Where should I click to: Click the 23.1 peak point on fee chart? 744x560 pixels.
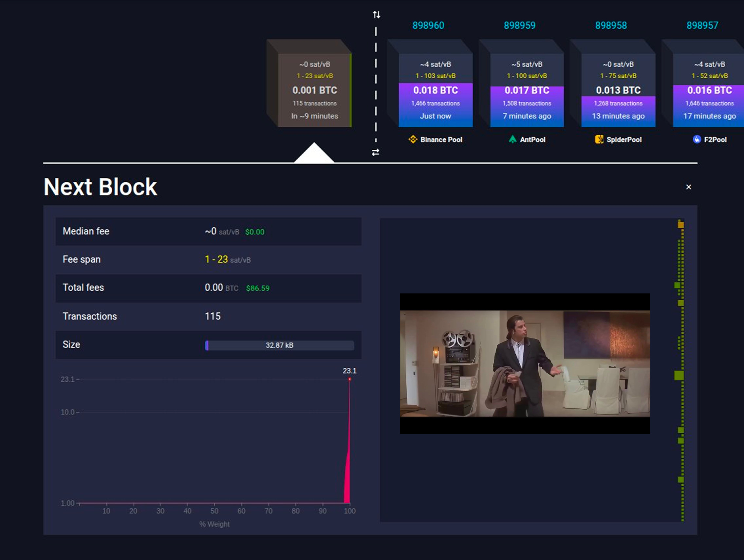(349, 379)
